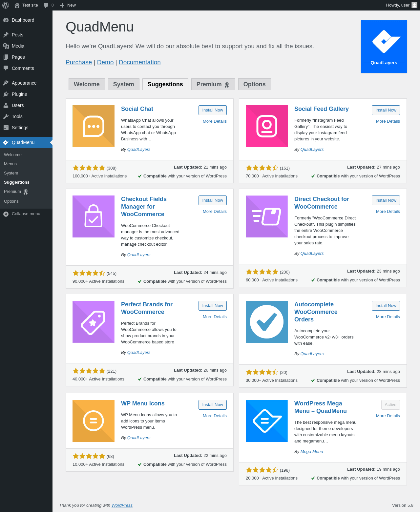
Task: Open the Documentation link
Action: [140, 62]
